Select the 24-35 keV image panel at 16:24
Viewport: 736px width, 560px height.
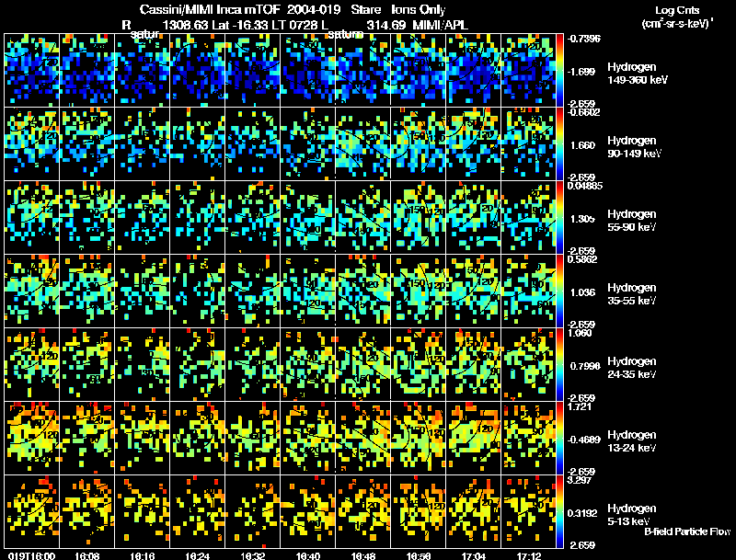click(x=198, y=365)
